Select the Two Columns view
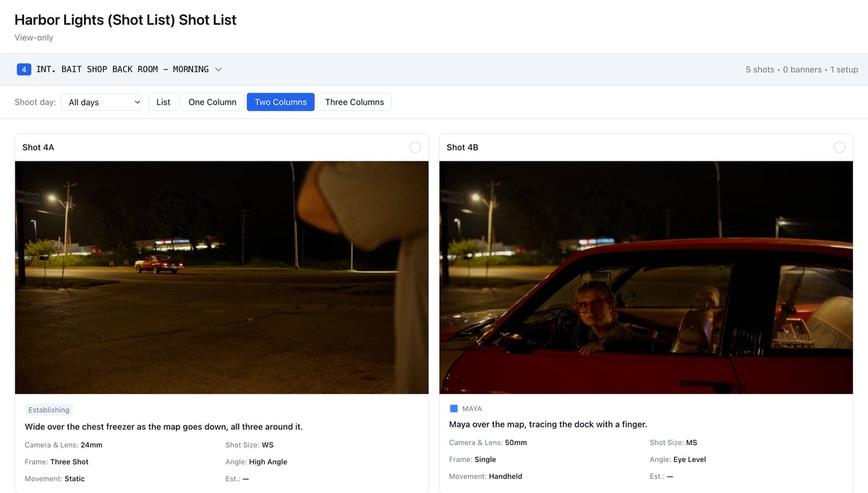The height and width of the screenshot is (493, 868). [x=281, y=102]
